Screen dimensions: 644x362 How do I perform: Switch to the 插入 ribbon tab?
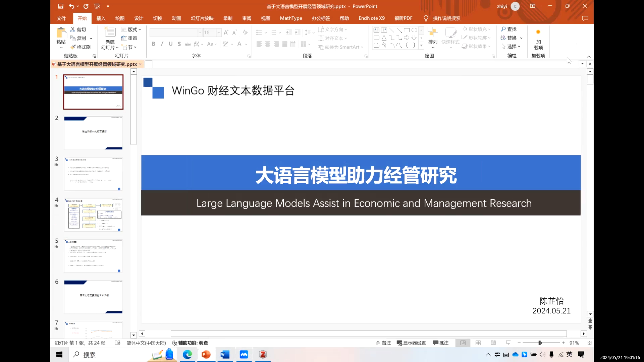101,18
